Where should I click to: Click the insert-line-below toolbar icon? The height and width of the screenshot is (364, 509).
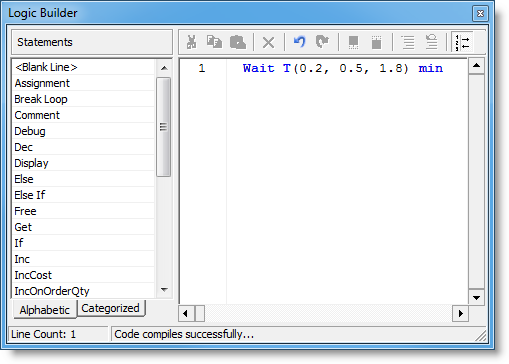coord(353,42)
